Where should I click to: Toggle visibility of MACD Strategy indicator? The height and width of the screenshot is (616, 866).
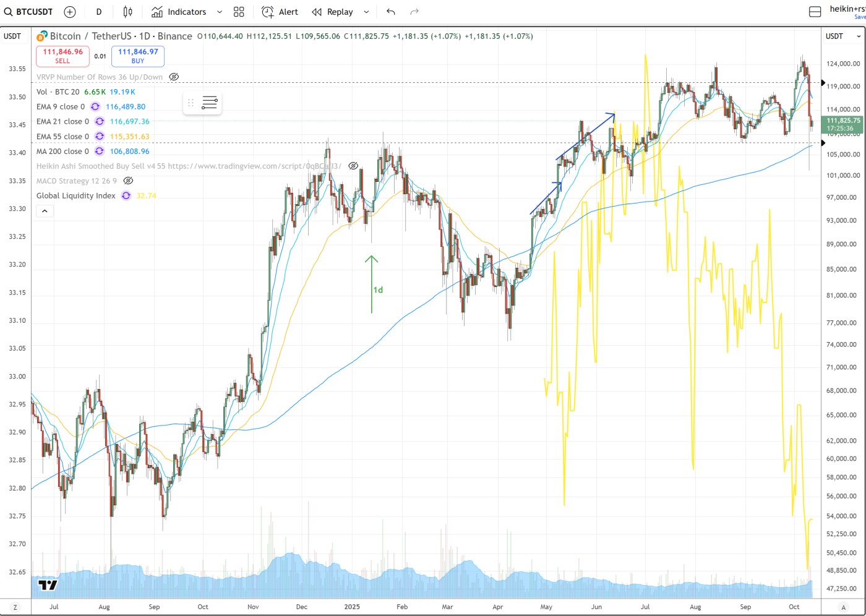pos(128,181)
